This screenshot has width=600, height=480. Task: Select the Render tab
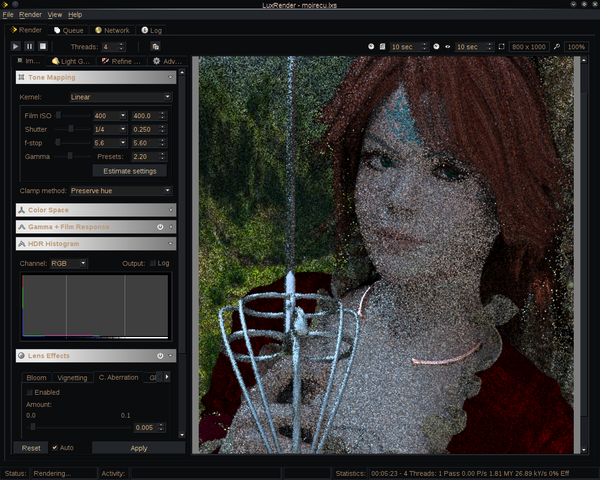26,30
